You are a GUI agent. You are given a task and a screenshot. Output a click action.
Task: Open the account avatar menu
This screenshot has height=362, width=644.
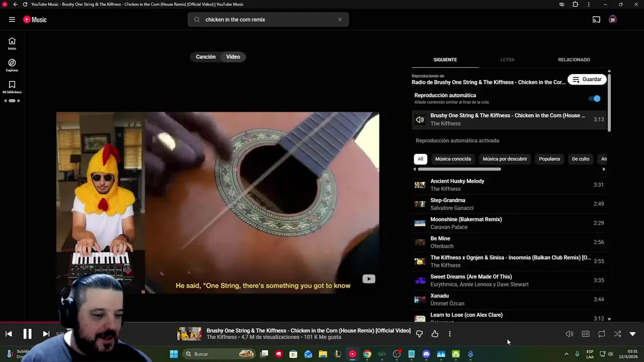click(613, 20)
